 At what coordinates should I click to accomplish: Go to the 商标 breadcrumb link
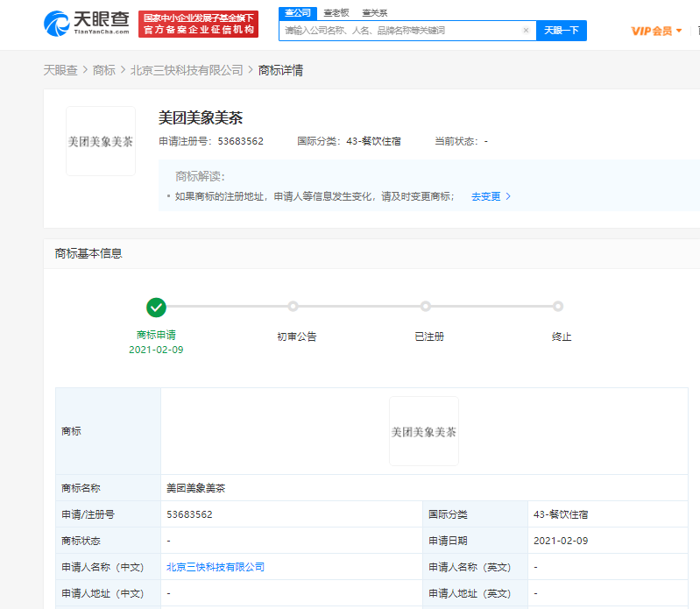(104, 70)
